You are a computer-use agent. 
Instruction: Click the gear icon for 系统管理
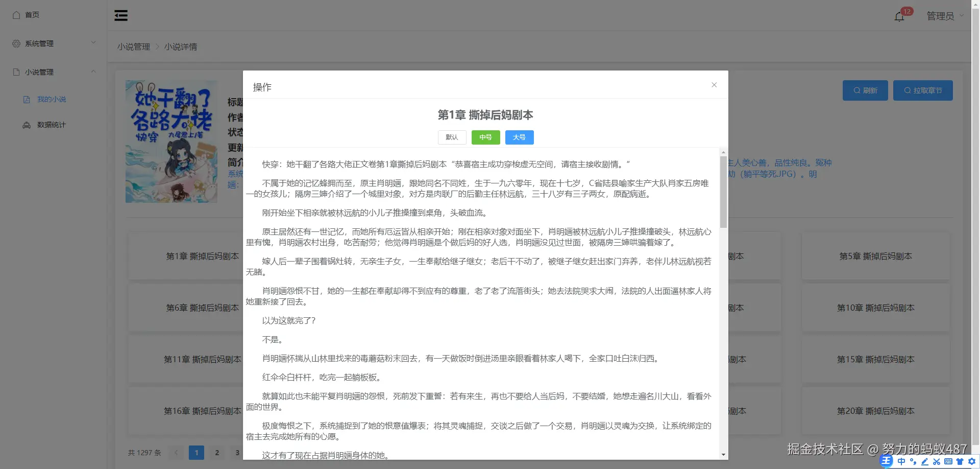click(x=16, y=43)
